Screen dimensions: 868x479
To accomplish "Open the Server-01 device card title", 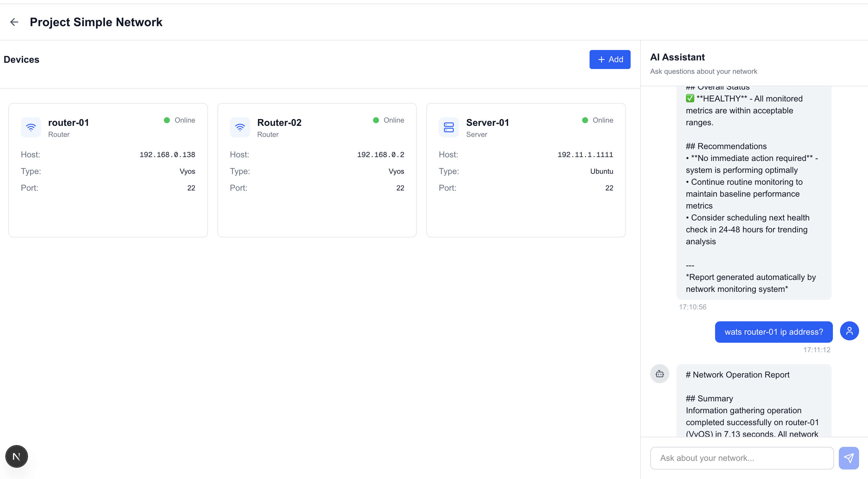I will 487,122.
